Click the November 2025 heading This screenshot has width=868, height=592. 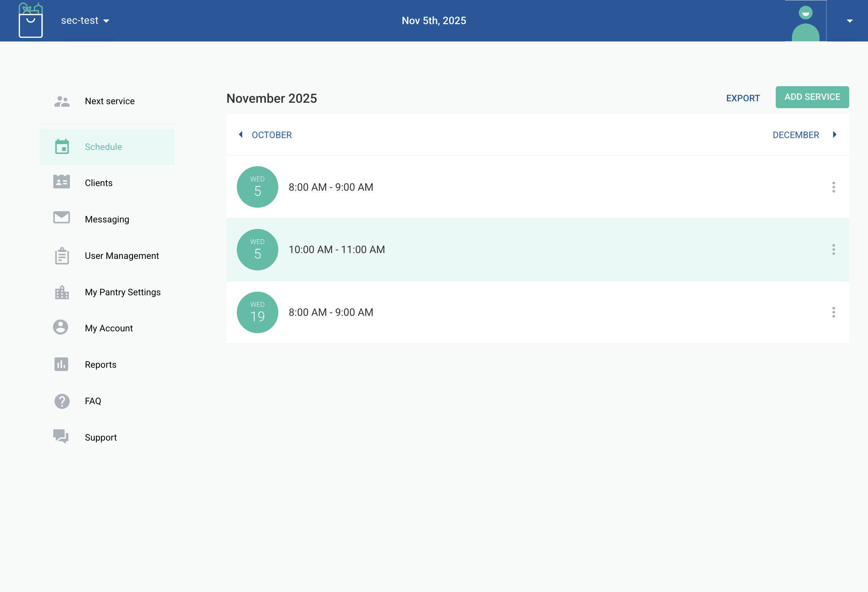point(271,98)
